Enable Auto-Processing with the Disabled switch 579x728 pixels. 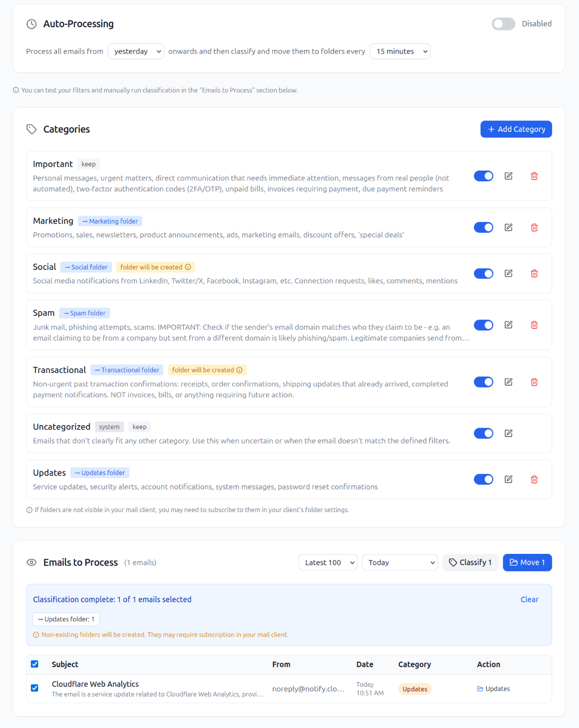click(x=503, y=24)
